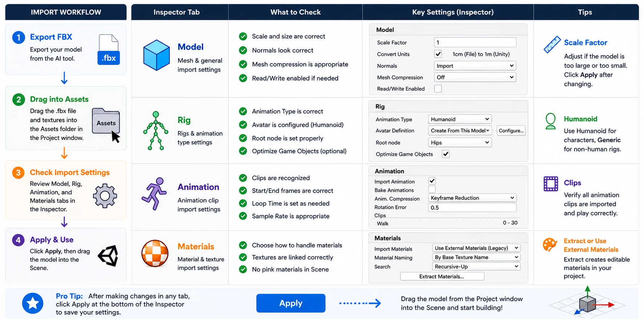The width and height of the screenshot is (644, 322).
Task: Click the blue cube Model icon
Action: (156, 55)
